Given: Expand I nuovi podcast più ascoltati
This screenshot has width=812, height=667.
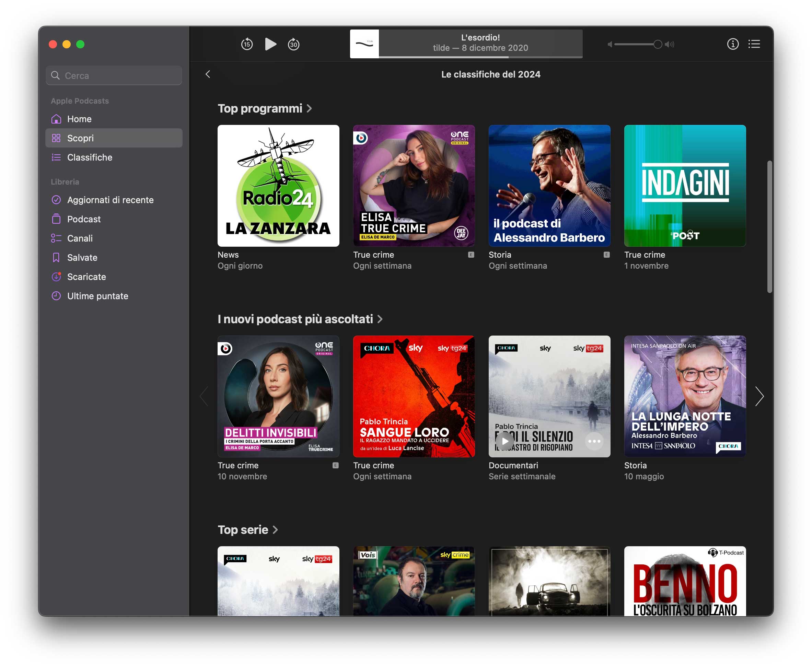Looking at the screenshot, I should [300, 319].
